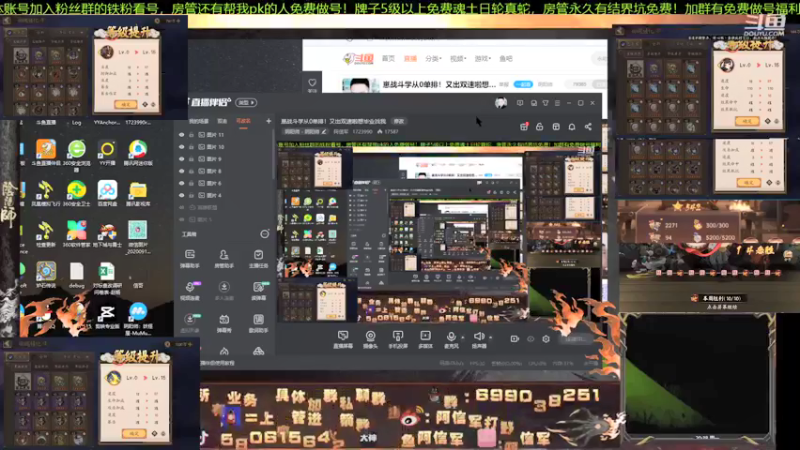The height and width of the screenshot is (450, 800).
Task: Hide the 图片 6 source
Action: click(181, 183)
